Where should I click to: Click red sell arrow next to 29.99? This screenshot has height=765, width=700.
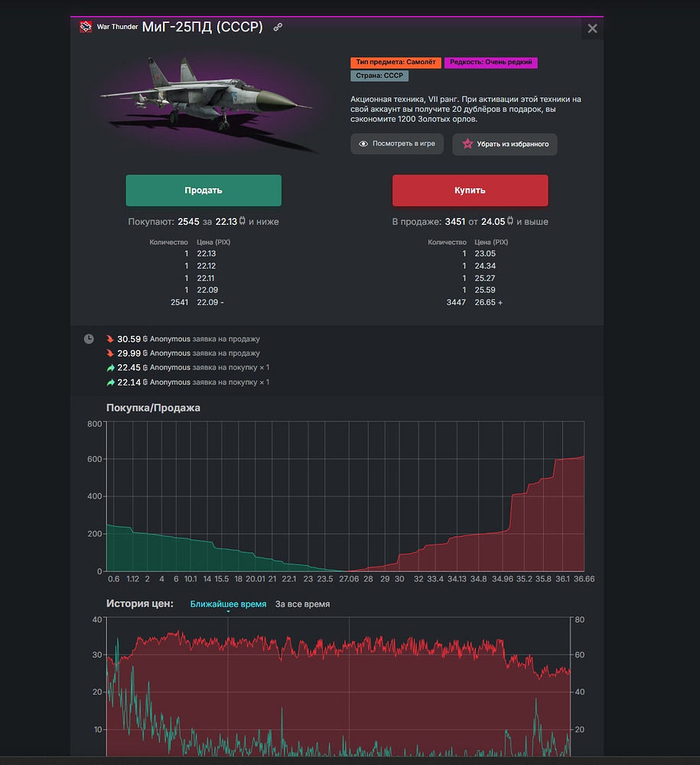[x=110, y=353]
